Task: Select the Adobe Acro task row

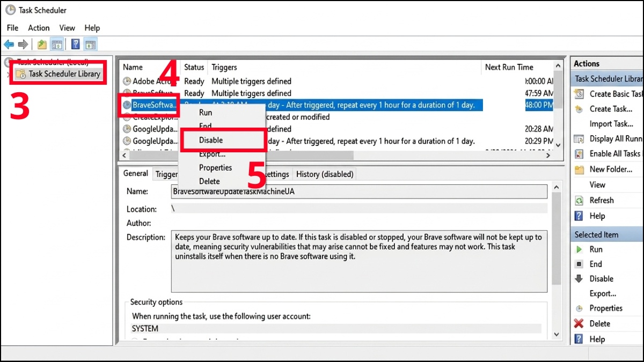Action: (x=337, y=82)
